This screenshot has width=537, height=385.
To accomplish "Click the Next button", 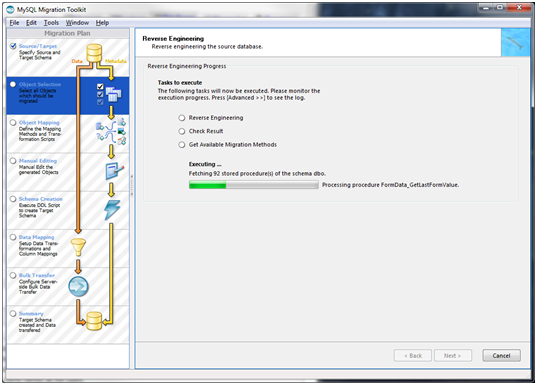I will point(453,356).
